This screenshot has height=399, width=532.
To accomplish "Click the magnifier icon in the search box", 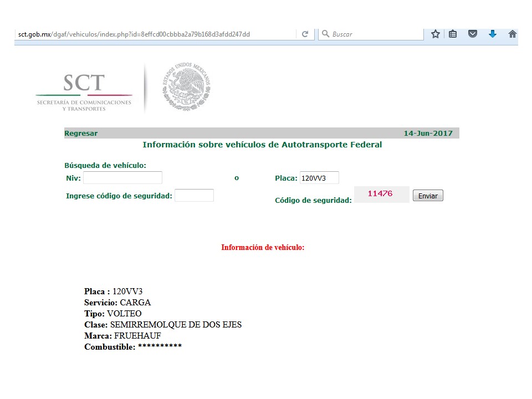I will [326, 34].
